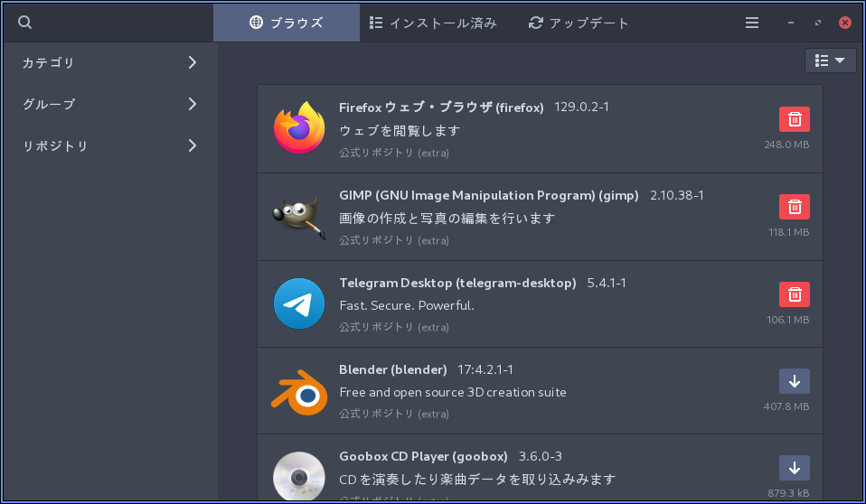Close the window with red X
Screen dimensions: 866x504
(x=845, y=23)
